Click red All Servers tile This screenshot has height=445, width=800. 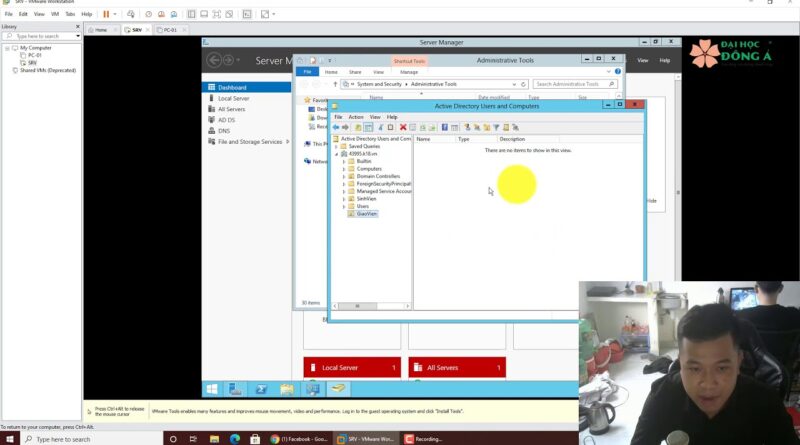click(457, 367)
